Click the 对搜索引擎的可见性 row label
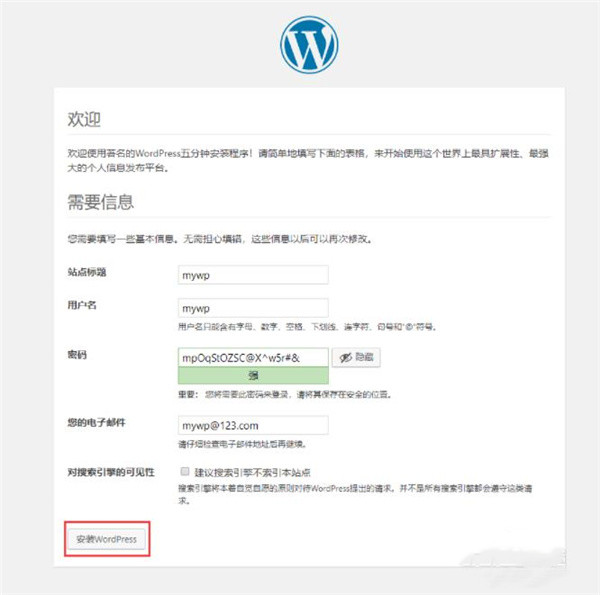Image resolution: width=600 pixels, height=595 pixels. (x=111, y=472)
